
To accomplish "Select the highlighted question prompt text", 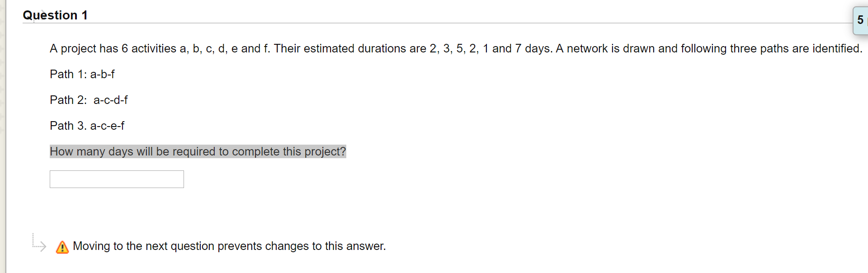I will pos(198,151).
